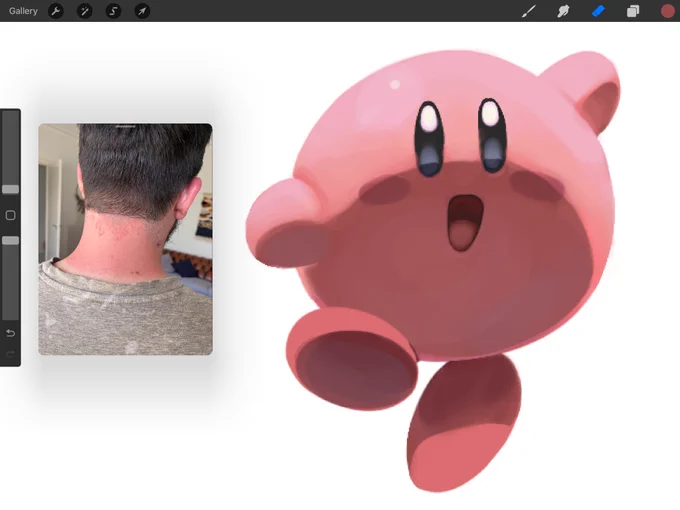Select the Smudge tool
Viewport: 680px width, 510px height.
click(563, 11)
